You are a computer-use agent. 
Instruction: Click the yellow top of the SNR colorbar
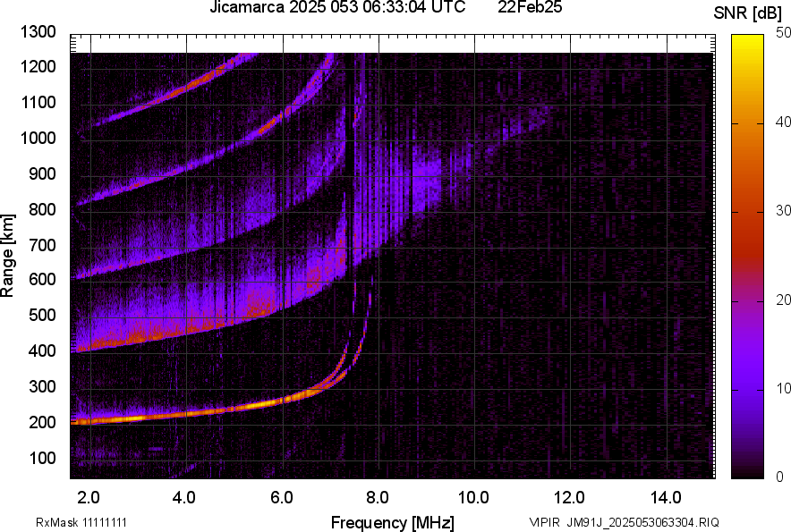click(748, 43)
